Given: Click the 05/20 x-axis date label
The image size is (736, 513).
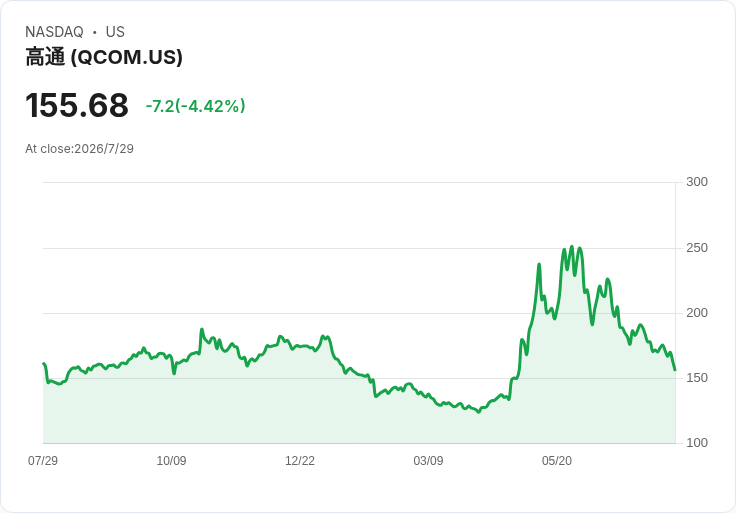Looking at the screenshot, I should (557, 461).
